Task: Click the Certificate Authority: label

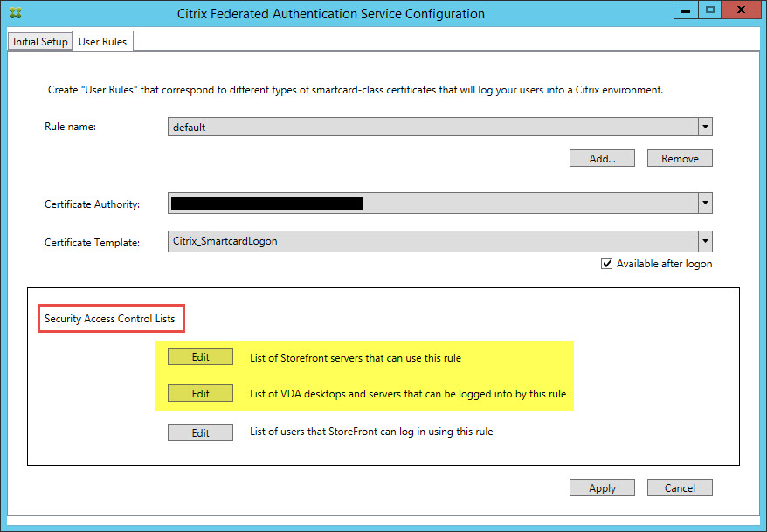Action: click(92, 204)
